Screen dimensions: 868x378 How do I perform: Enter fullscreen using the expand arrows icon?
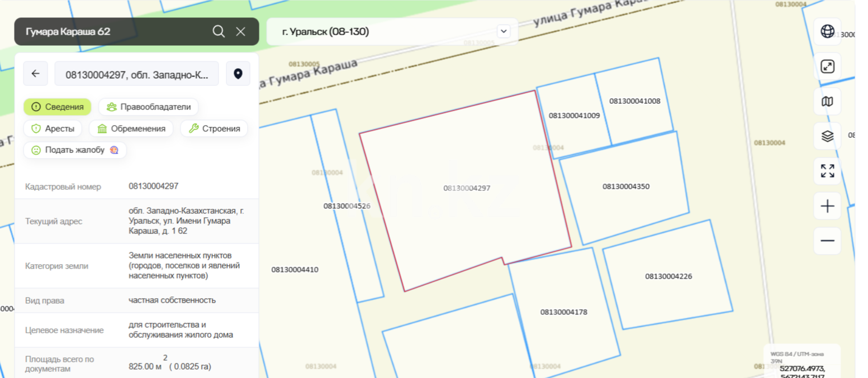coord(827,171)
